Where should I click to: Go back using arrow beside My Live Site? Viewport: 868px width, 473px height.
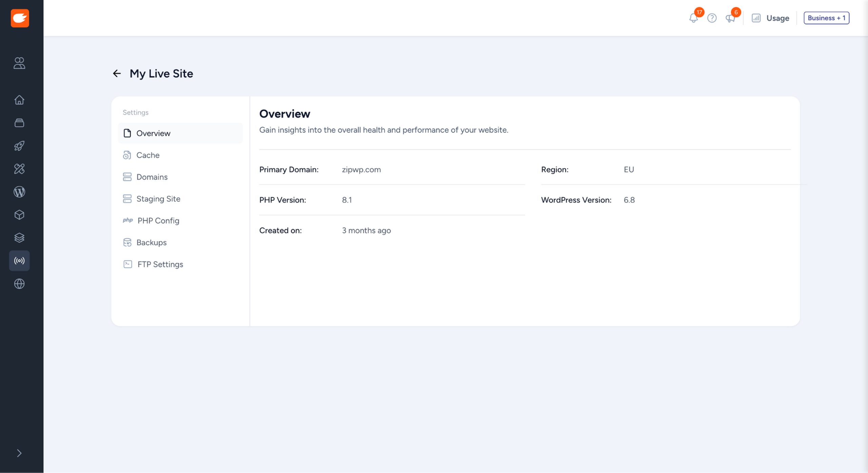tap(117, 73)
